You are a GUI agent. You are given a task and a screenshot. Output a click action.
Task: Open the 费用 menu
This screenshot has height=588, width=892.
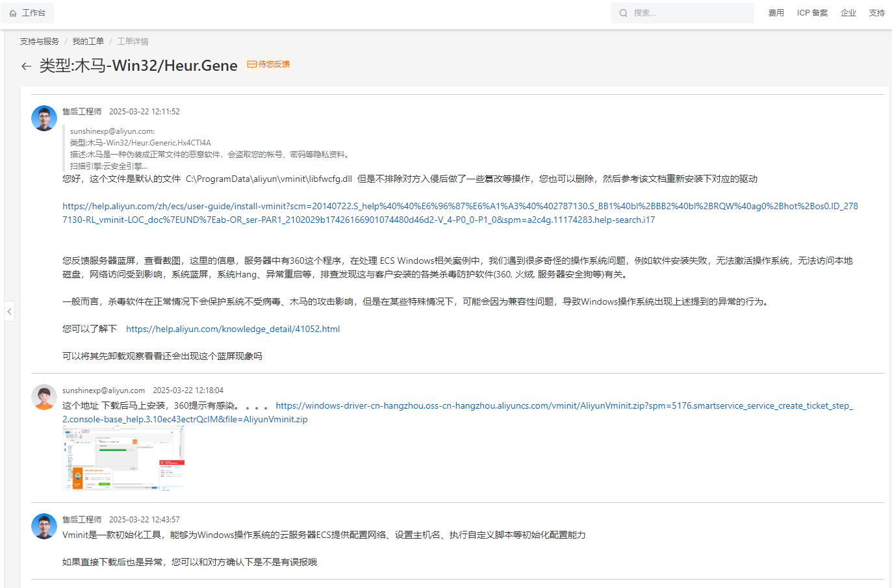776,13
